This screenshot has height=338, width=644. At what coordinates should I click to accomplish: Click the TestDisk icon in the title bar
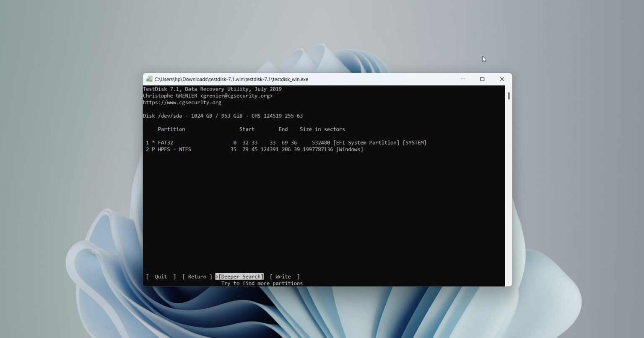pyautogui.click(x=149, y=79)
